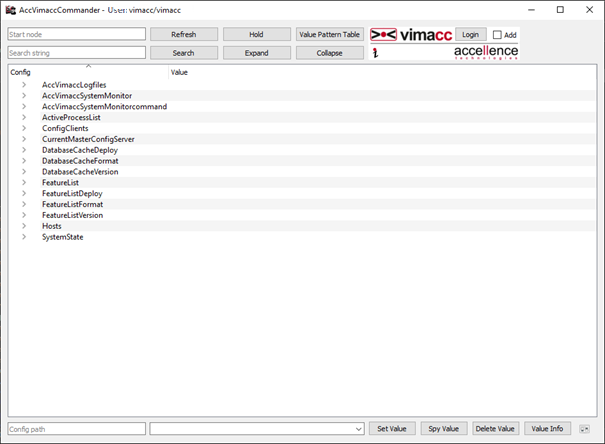The height and width of the screenshot is (444, 605).
Task: Open the Value Pattern Table
Action: point(330,34)
